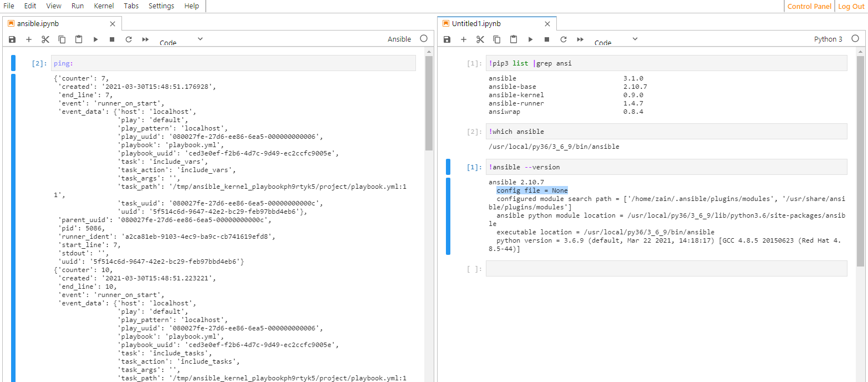
Task: Click the Log Out link
Action: tap(851, 6)
